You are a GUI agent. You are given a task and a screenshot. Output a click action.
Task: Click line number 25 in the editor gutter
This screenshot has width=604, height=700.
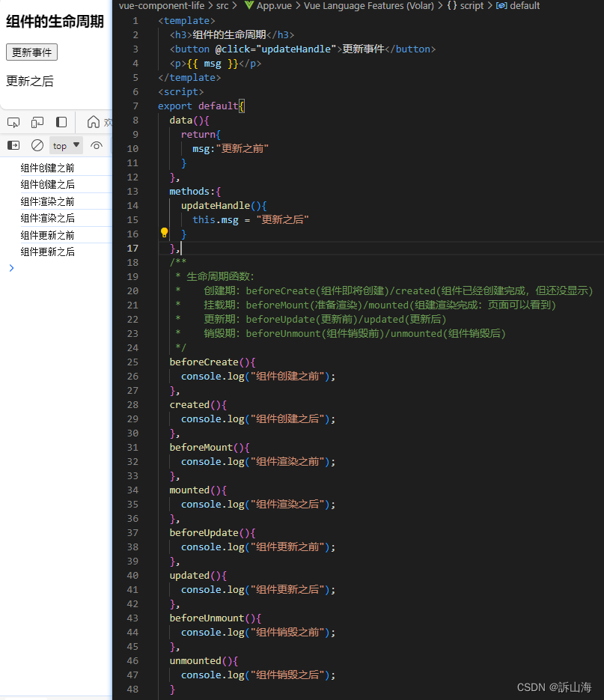click(132, 362)
